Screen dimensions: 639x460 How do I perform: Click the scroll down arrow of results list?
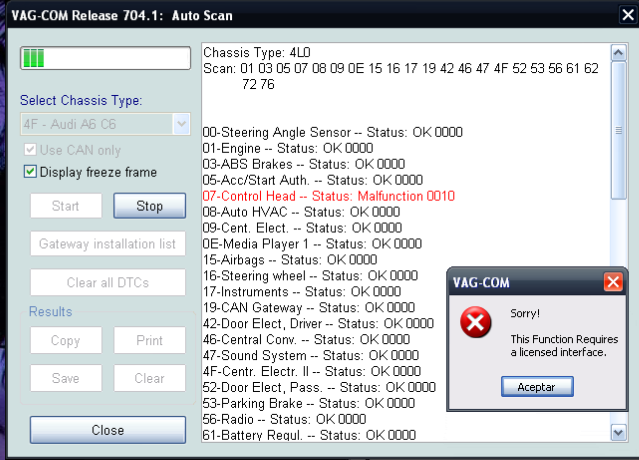click(619, 432)
